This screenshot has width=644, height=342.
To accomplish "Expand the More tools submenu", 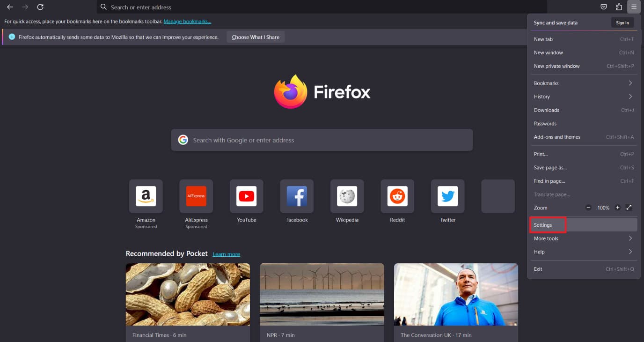I will point(583,238).
